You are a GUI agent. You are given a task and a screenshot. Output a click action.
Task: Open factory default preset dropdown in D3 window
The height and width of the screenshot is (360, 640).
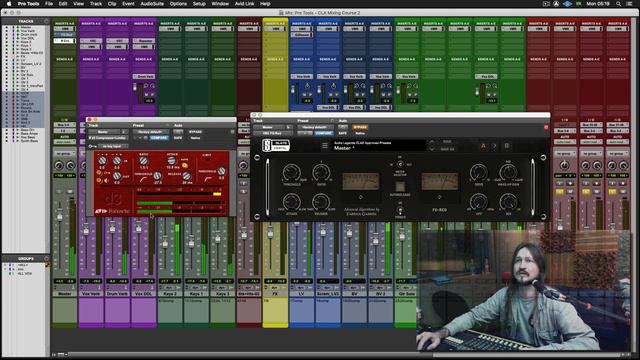151,132
